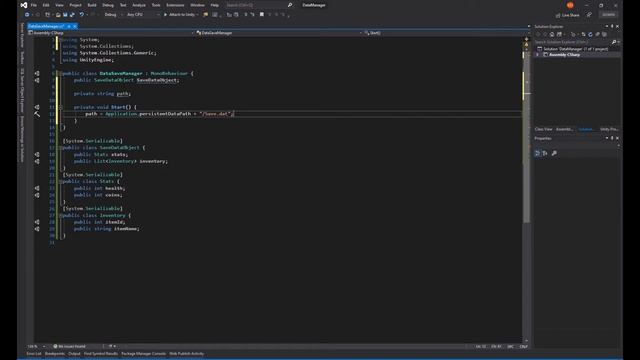Click the search magnifier icon in title bar
This screenshot has width=640, height=360.
[x=290, y=5]
